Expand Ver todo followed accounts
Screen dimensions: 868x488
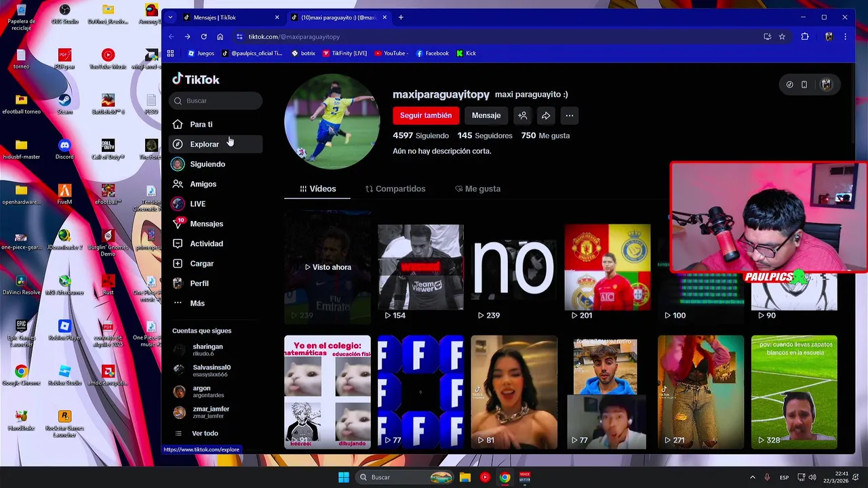[x=205, y=433]
